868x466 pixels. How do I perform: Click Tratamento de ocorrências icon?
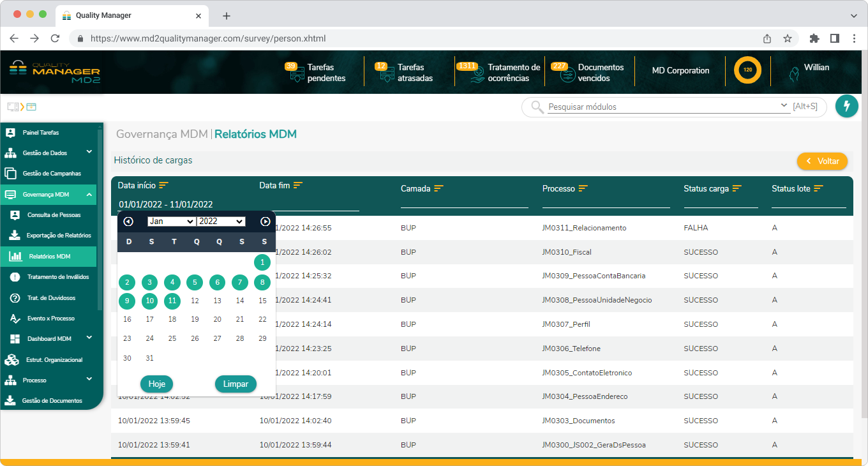[x=477, y=75]
